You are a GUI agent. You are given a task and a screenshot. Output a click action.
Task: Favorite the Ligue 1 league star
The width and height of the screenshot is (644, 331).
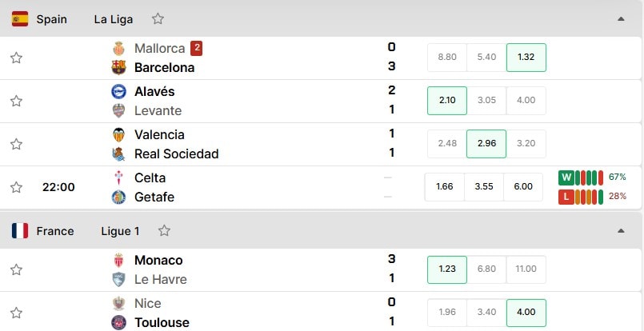(164, 231)
